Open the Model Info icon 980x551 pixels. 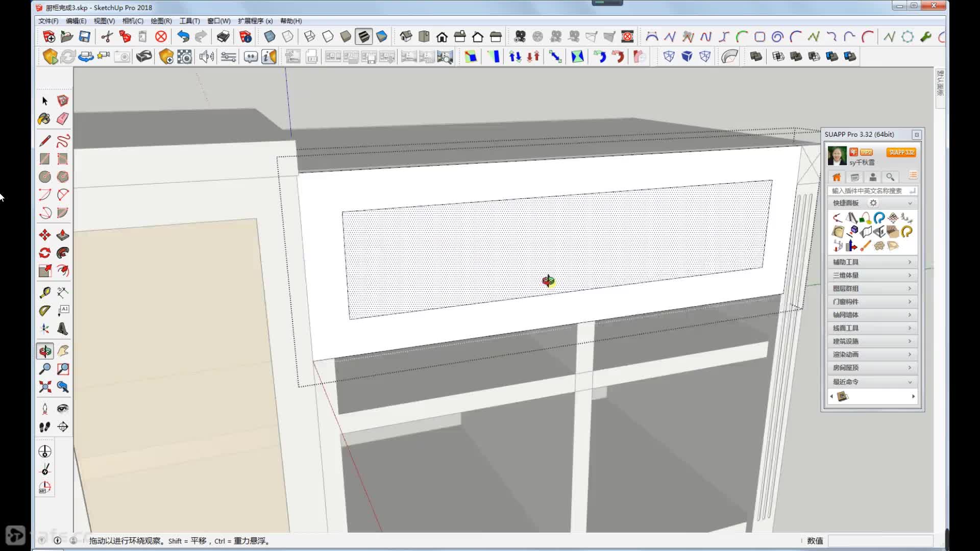click(x=246, y=37)
